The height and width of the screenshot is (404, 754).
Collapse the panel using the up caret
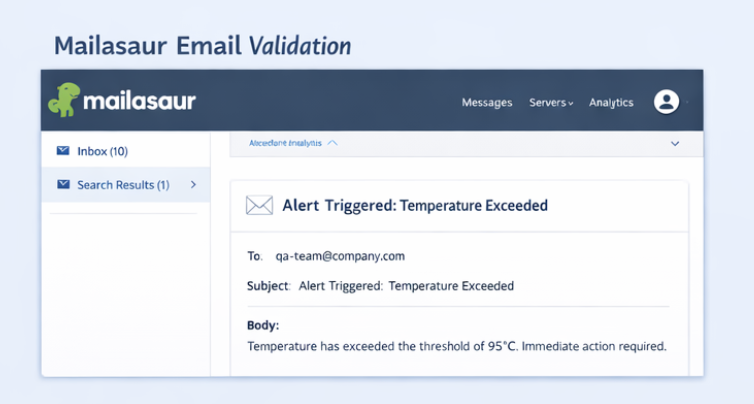pyautogui.click(x=333, y=143)
